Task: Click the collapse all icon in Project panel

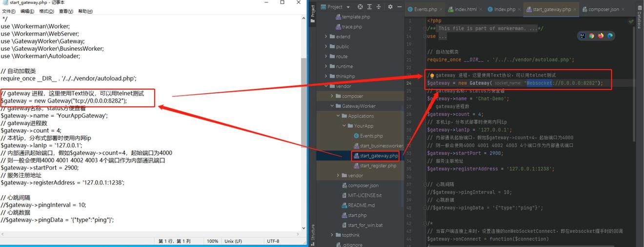Action: click(379, 7)
